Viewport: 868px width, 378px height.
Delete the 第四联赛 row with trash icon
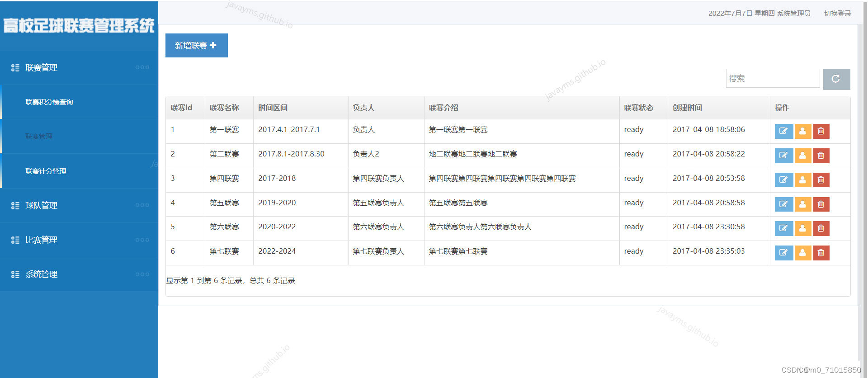[821, 180]
